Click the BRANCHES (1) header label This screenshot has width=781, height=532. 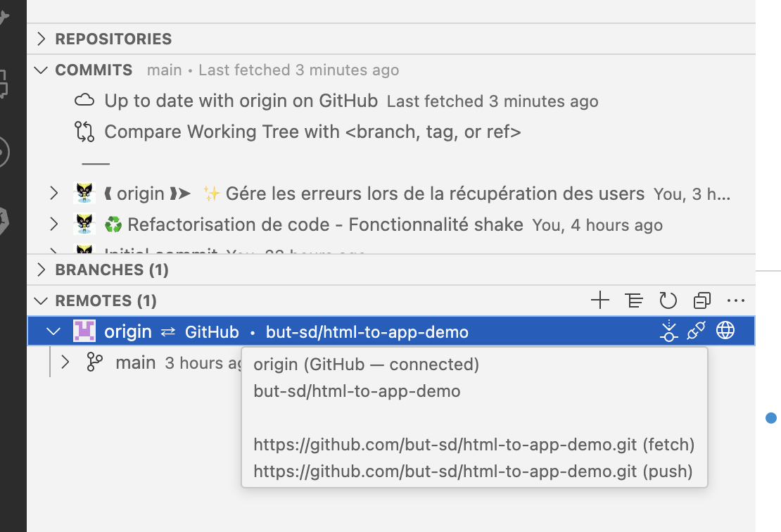(112, 270)
